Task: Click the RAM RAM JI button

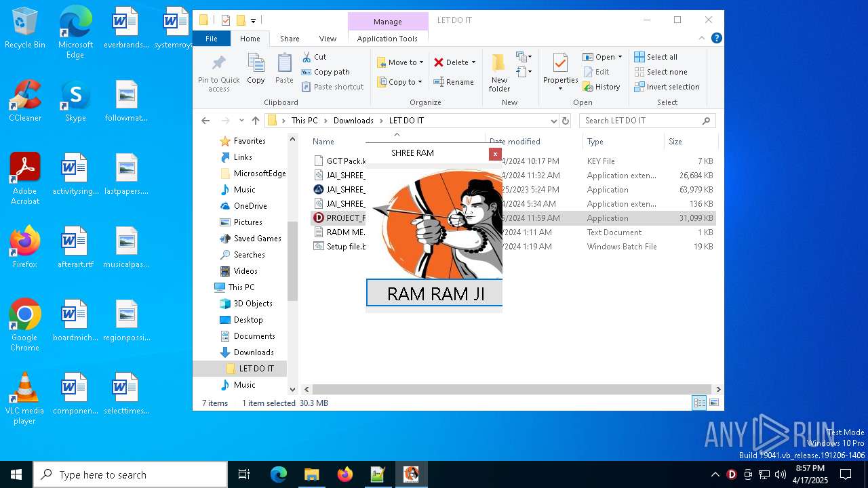Action: point(435,293)
